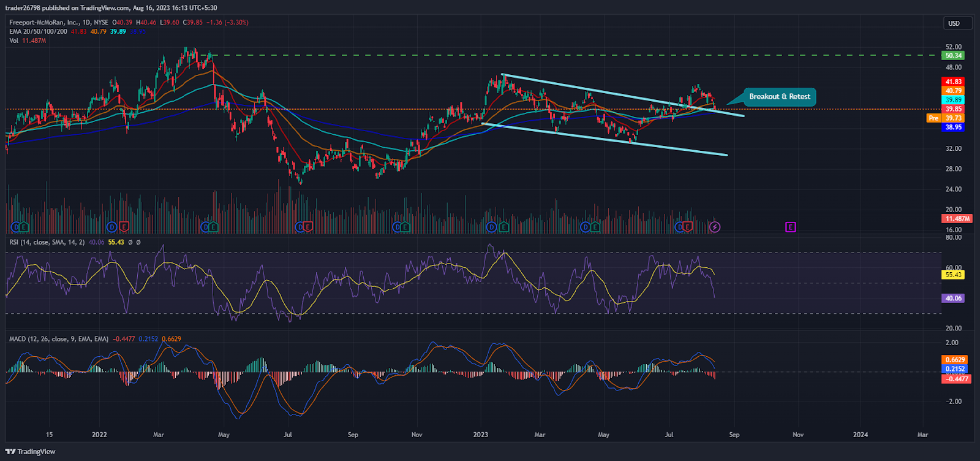Viewport: 980px width, 461px height.
Task: Click the Pre 39.73 pre-market price label
Action: [946, 118]
